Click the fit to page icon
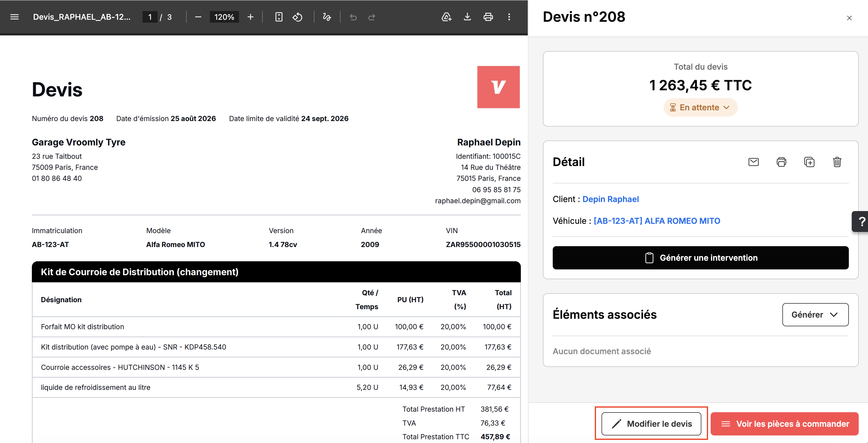This screenshot has width=868, height=443. (279, 17)
